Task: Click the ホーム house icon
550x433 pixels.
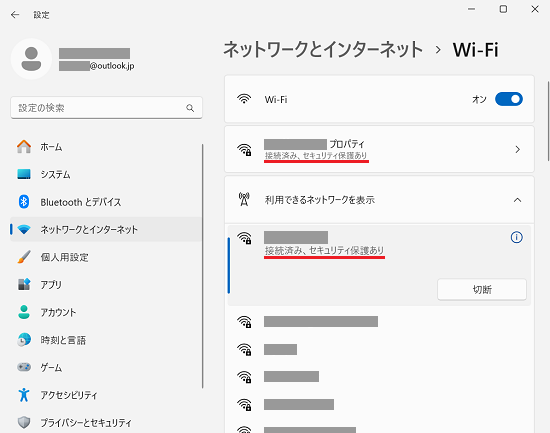Action: (24, 147)
